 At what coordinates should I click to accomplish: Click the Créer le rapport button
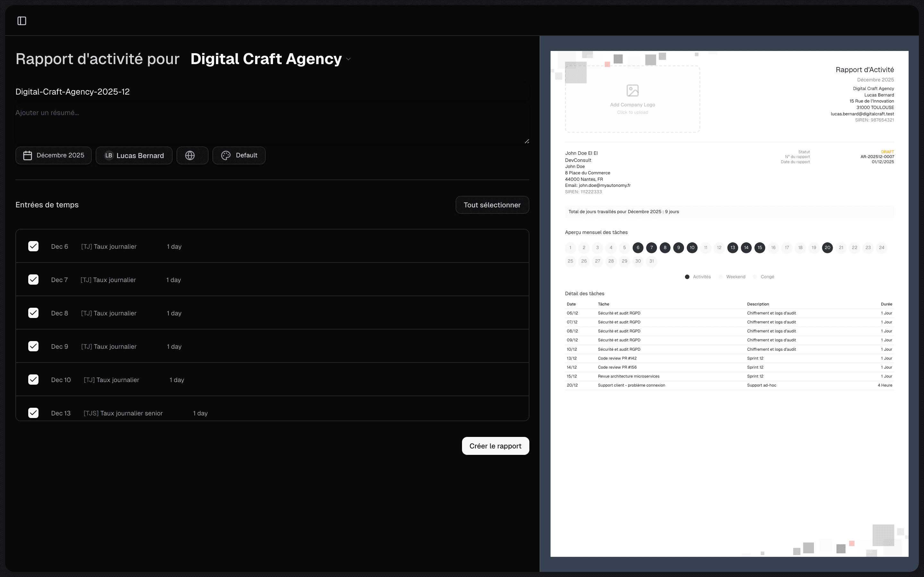point(495,446)
